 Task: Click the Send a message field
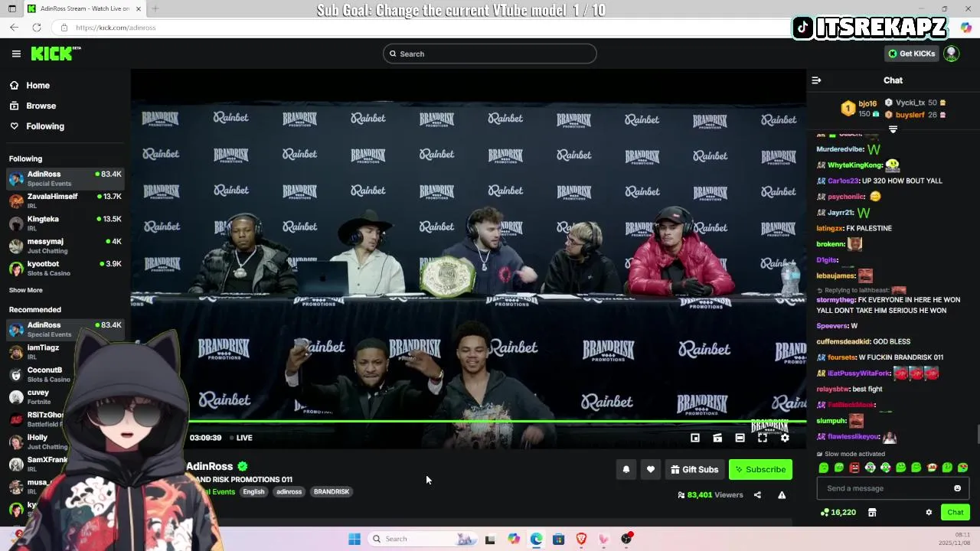pos(884,488)
